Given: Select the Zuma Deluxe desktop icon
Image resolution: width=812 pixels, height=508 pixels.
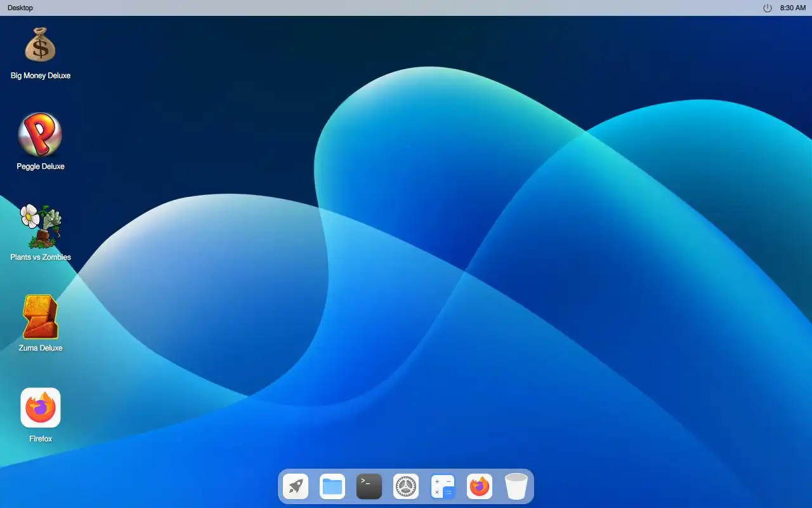Looking at the screenshot, I should pyautogui.click(x=41, y=317).
